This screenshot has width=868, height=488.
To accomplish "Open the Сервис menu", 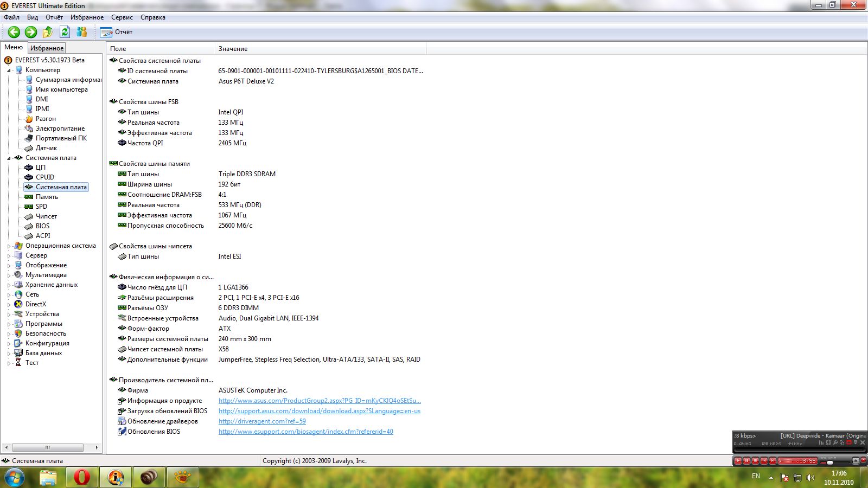I will click(x=122, y=17).
